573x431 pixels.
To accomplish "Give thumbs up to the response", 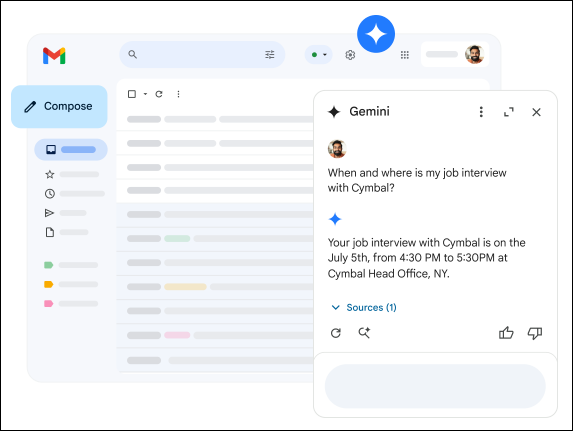I will click(506, 333).
